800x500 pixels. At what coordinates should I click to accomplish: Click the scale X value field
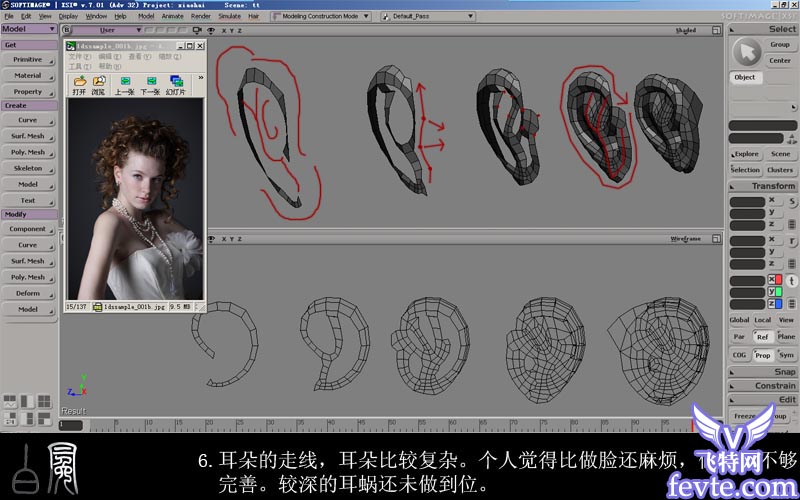point(747,202)
